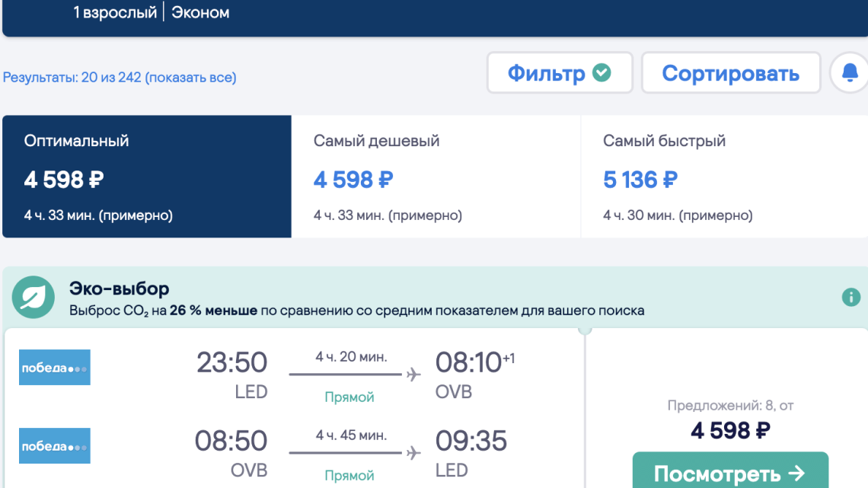Click the 23:50 departure time from LED
The height and width of the screenshot is (488, 868).
coord(231,362)
